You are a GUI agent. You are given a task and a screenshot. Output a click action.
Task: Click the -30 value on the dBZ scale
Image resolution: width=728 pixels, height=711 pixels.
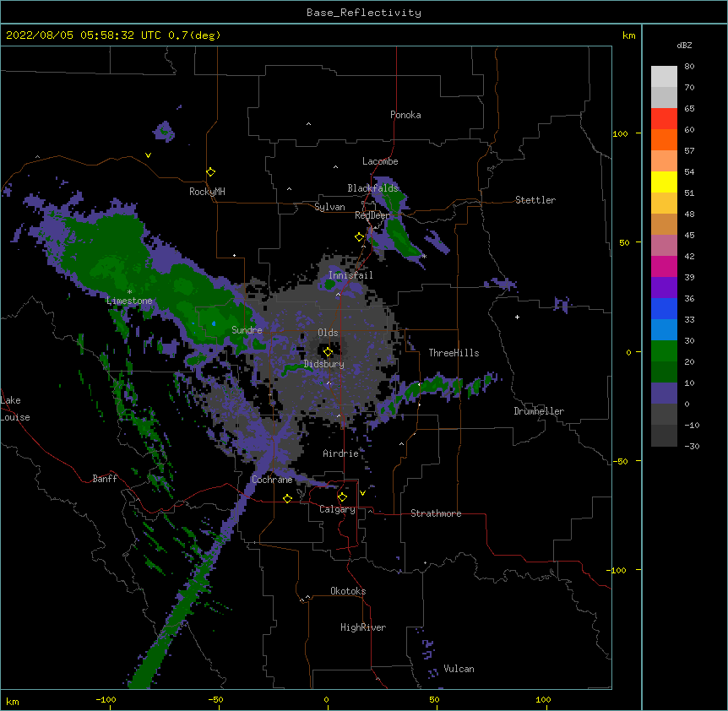[692, 447]
